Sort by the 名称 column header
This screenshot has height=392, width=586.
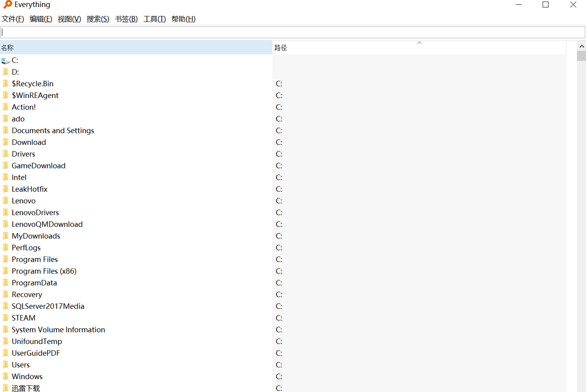click(136, 47)
